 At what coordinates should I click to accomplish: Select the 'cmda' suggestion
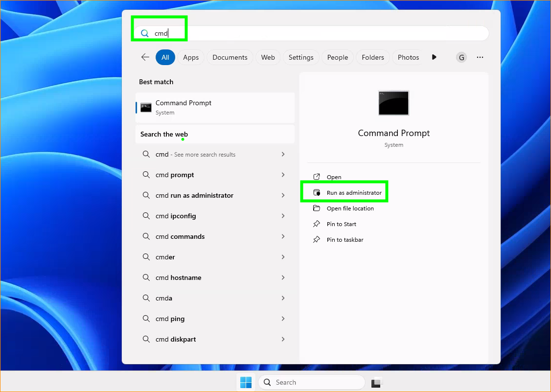click(x=215, y=298)
